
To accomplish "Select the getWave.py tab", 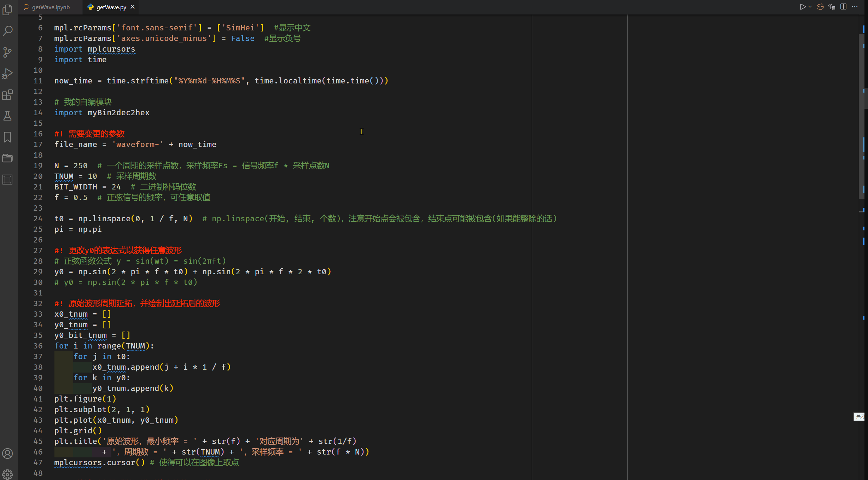I will [x=111, y=7].
